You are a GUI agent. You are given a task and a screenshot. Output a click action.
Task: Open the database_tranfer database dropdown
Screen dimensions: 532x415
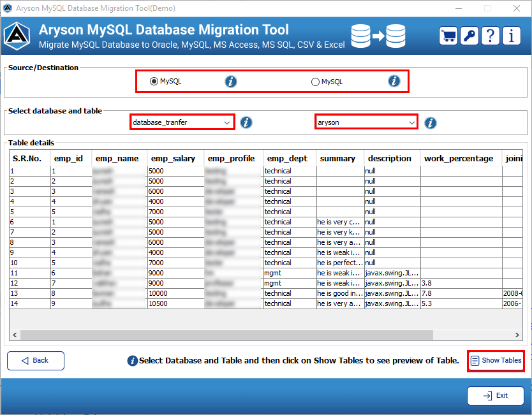coord(182,122)
